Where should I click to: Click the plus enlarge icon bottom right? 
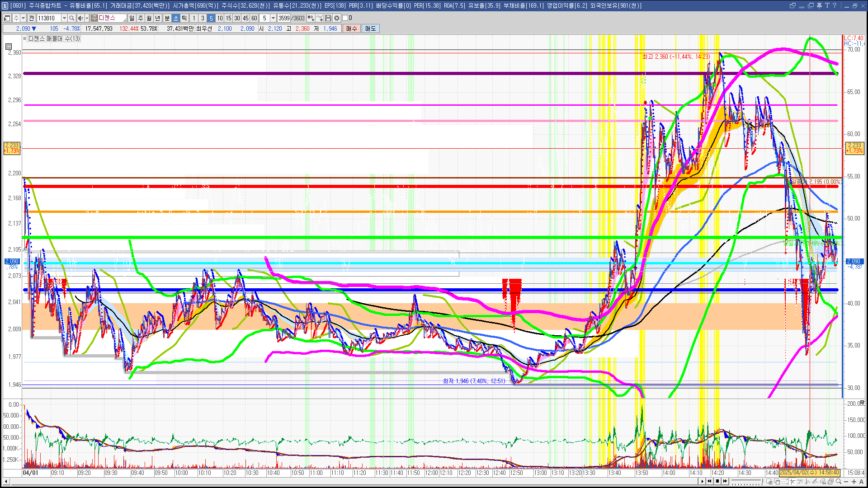[x=854, y=482]
